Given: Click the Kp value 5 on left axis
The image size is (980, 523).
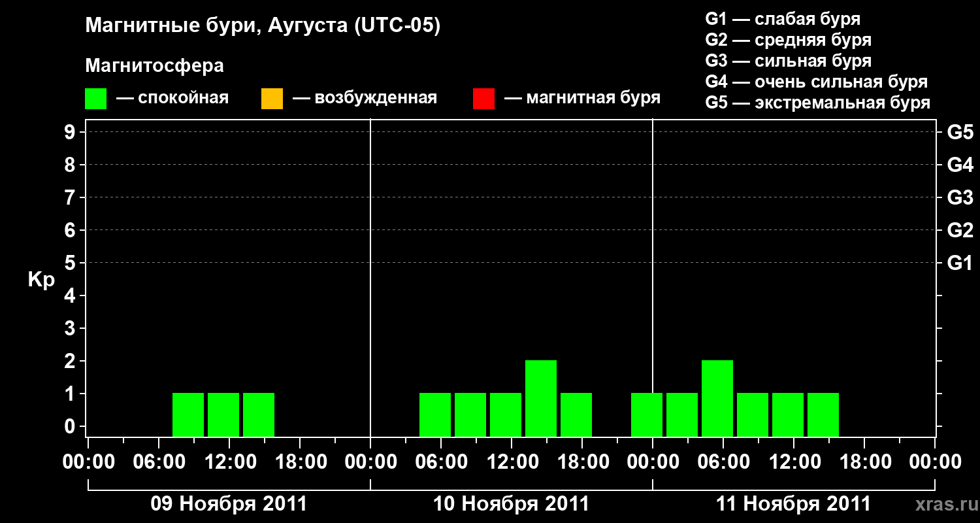Looking at the screenshot, I should pyautogui.click(x=71, y=263).
